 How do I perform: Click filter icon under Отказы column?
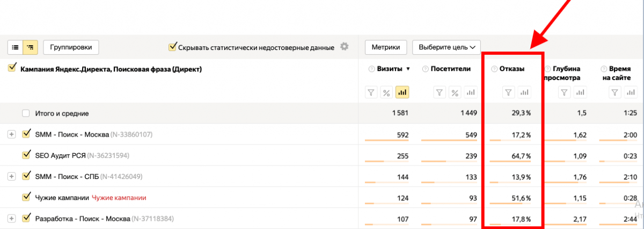pyautogui.click(x=509, y=92)
